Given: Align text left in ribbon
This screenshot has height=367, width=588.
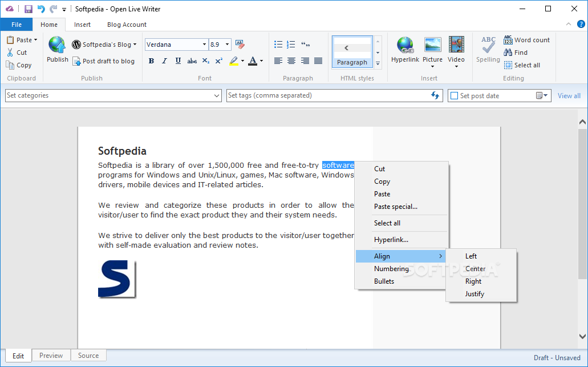Looking at the screenshot, I should (278, 61).
